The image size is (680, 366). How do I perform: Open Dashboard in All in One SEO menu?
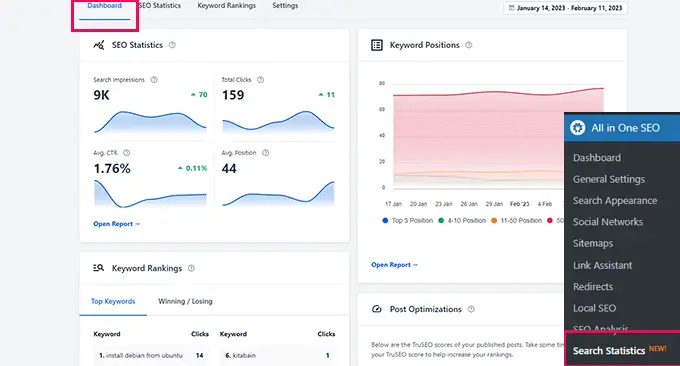pyautogui.click(x=597, y=158)
